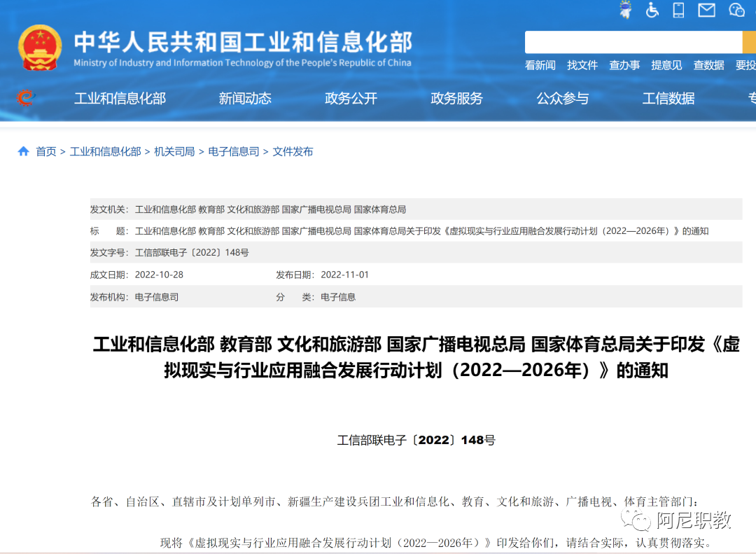Click 机关司局 in the breadcrumb

pyautogui.click(x=174, y=151)
